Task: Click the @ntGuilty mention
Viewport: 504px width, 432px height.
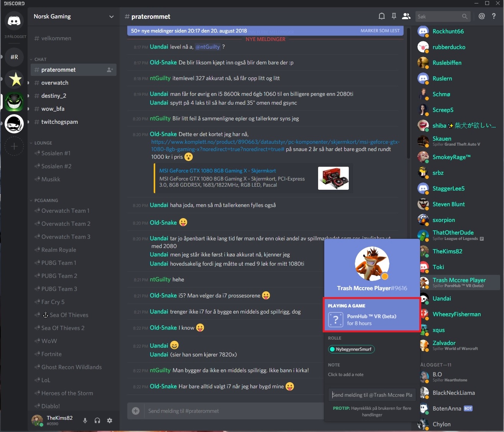Action: (208, 47)
